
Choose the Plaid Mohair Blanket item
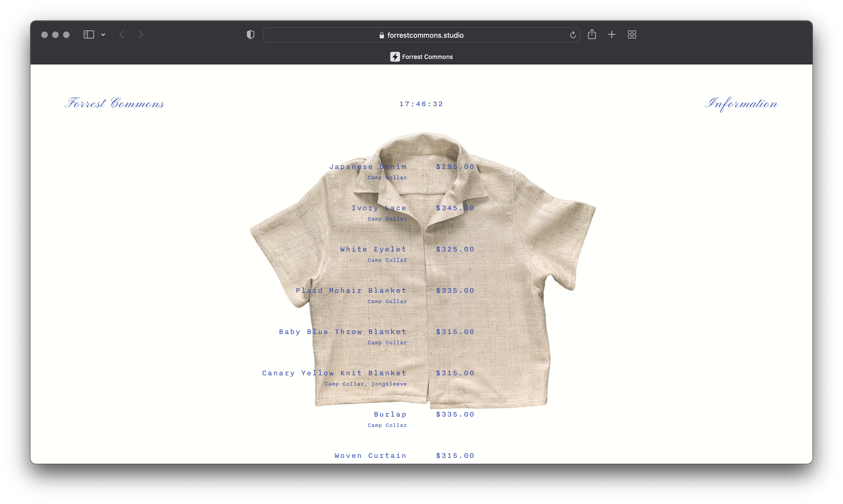point(351,291)
